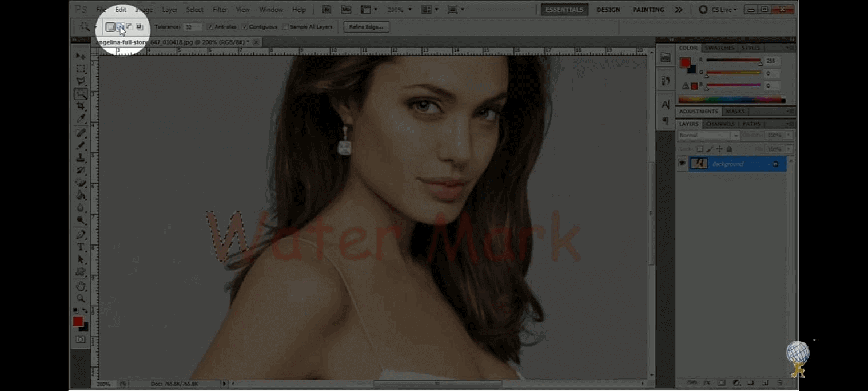Open the Filter menu
This screenshot has width=868, height=391.
(220, 10)
